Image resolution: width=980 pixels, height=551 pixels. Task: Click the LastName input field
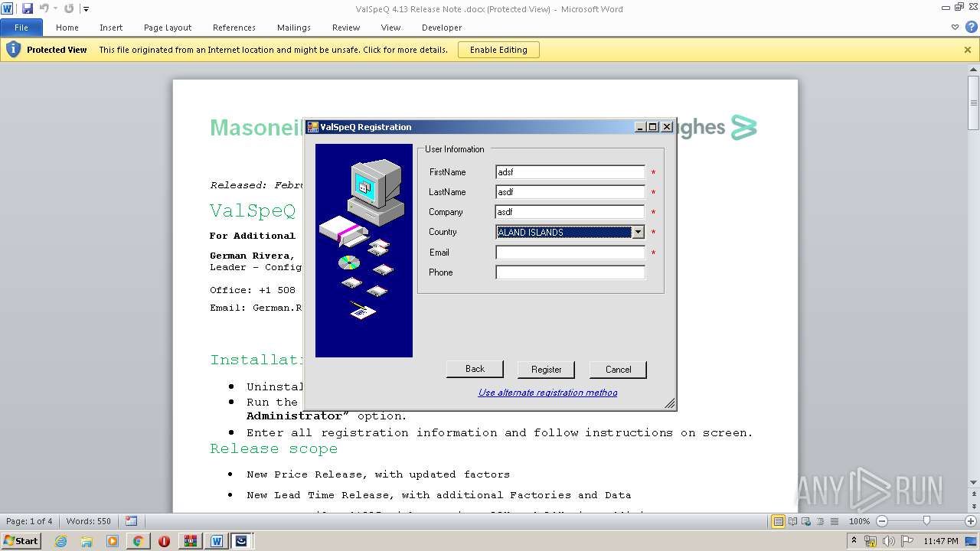(x=570, y=192)
